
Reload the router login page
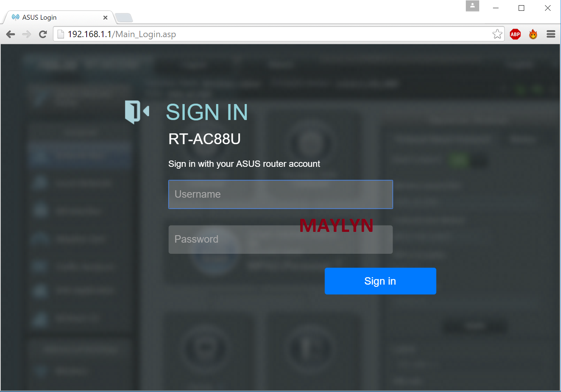[43, 35]
